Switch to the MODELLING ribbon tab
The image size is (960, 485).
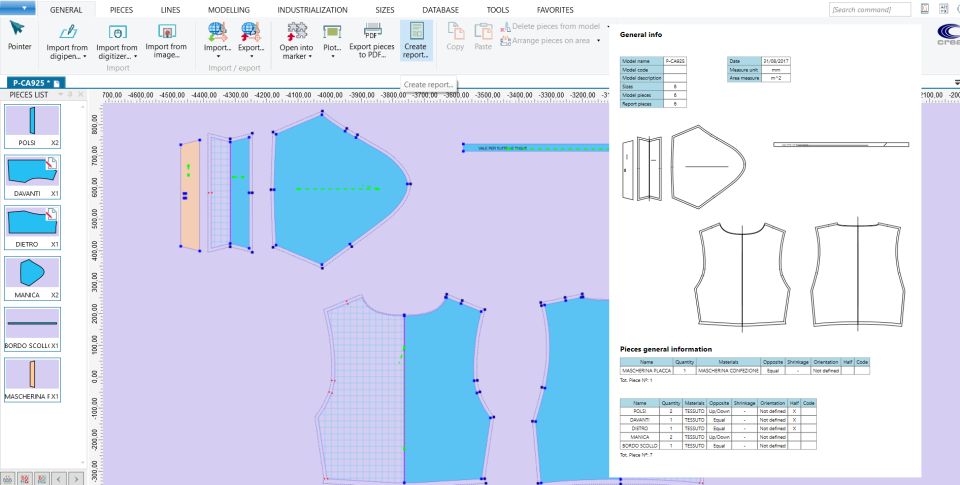point(229,10)
